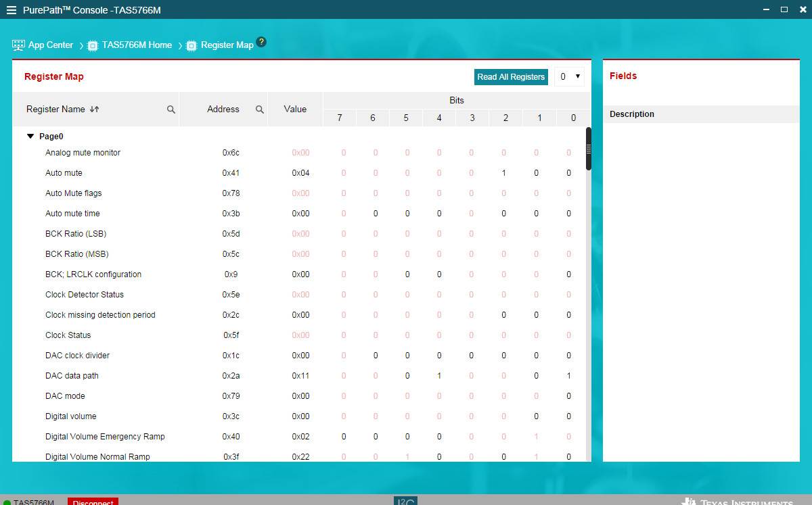The width and height of the screenshot is (812, 505).
Task: Open the page number dropdown showing 0
Action: [x=569, y=77]
